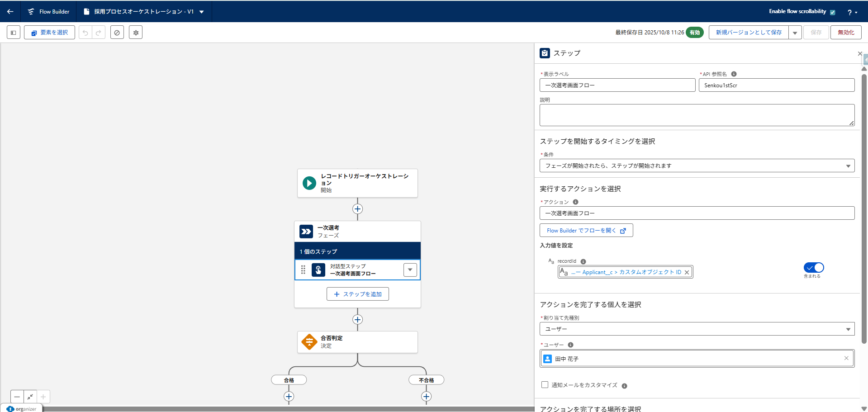Open the help menu in header

tap(852, 12)
